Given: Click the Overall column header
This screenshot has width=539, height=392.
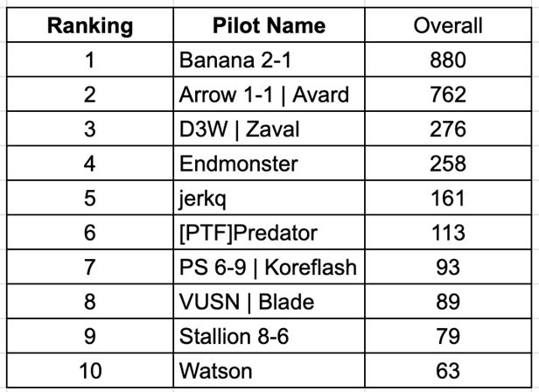Looking at the screenshot, I should tap(448, 24).
